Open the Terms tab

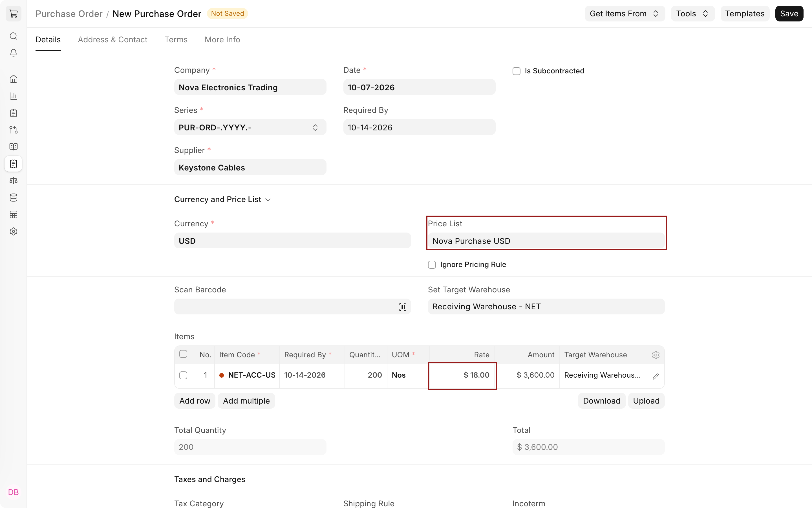tap(176, 40)
